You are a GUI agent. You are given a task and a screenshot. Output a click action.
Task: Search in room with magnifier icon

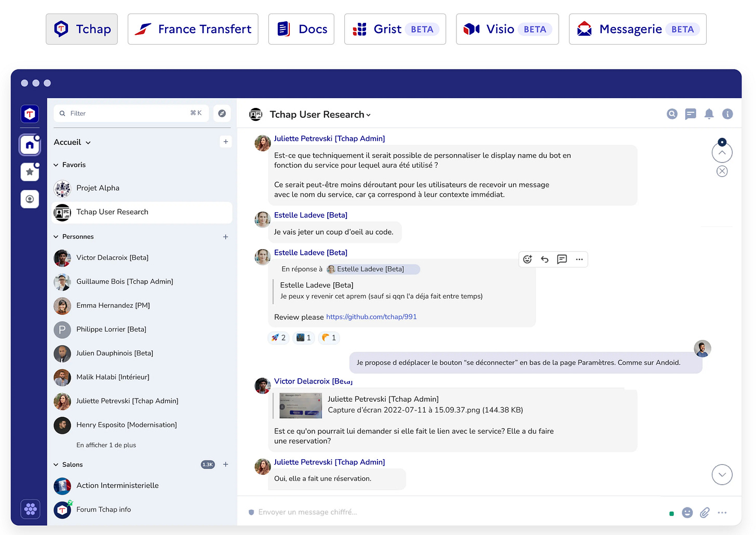(672, 114)
